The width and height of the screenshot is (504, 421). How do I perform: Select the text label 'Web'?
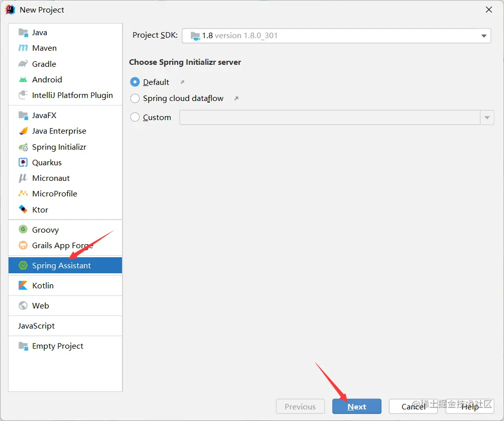41,305
